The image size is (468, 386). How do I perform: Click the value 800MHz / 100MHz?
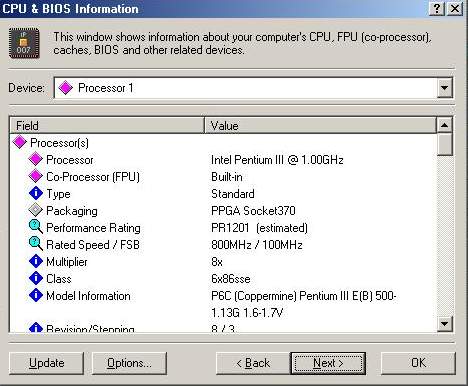click(257, 245)
